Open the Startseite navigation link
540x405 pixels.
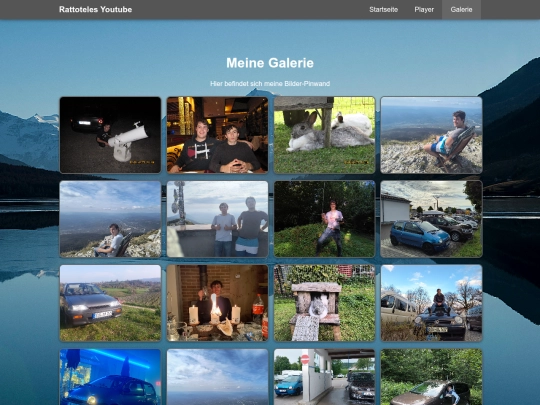pos(383,10)
